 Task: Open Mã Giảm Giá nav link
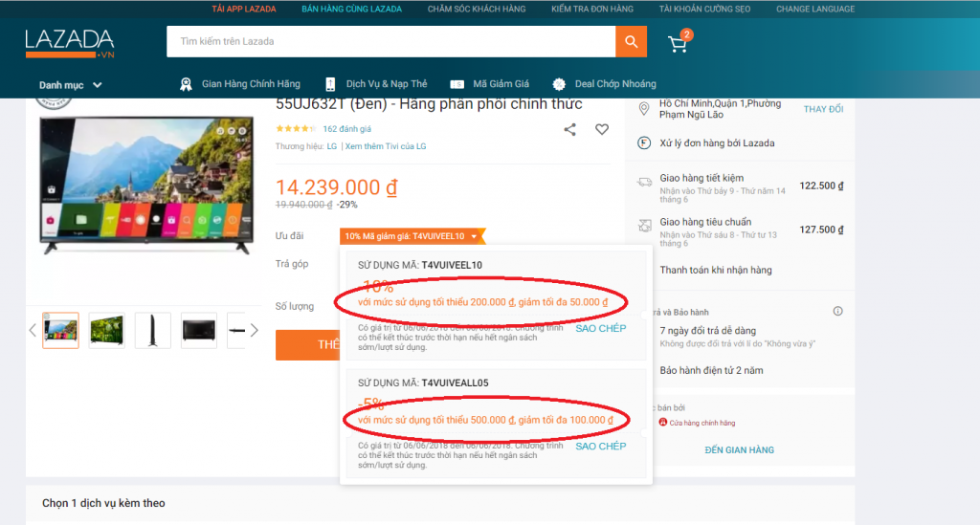pos(501,84)
